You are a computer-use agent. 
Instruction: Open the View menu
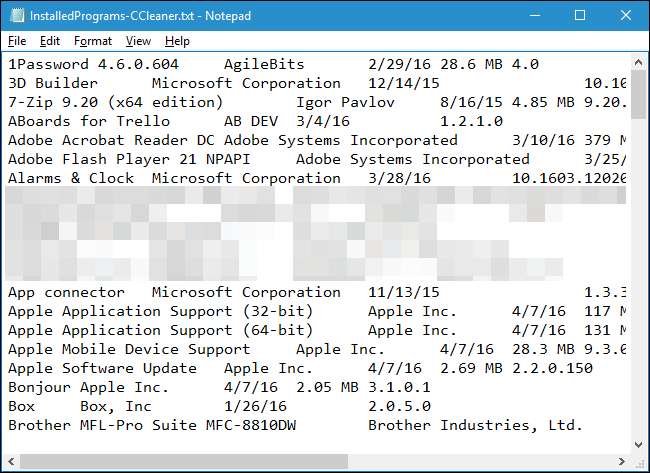[x=138, y=41]
